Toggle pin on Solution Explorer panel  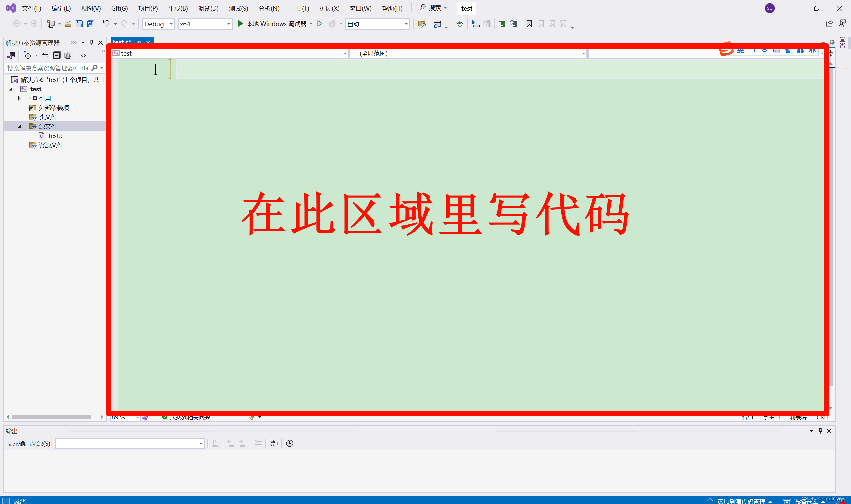[x=92, y=43]
